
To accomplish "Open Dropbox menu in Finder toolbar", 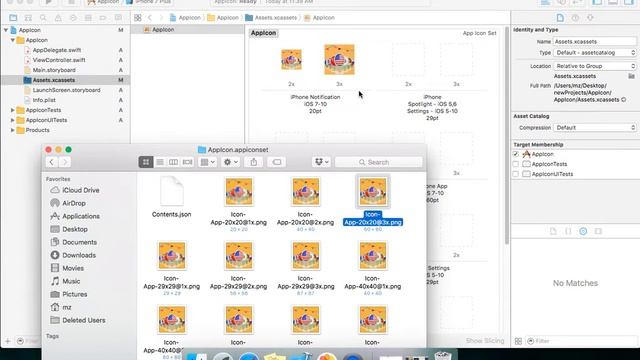I will pos(321,162).
